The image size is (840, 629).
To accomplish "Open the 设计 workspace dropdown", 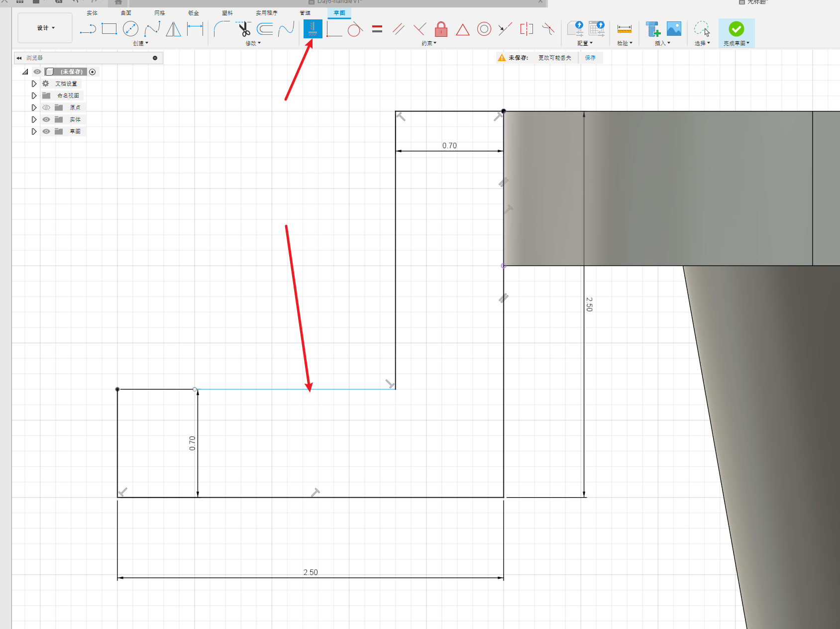I will click(45, 28).
